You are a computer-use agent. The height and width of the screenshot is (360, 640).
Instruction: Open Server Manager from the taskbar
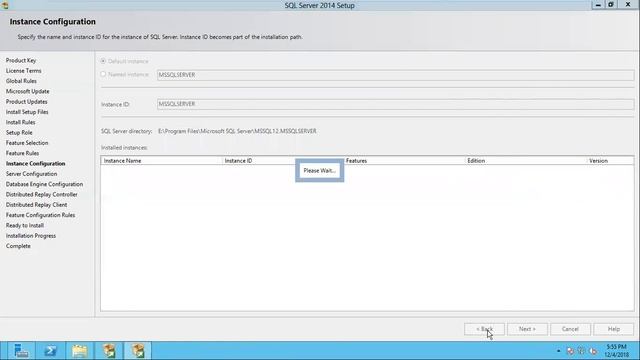pyautogui.click(x=21, y=351)
